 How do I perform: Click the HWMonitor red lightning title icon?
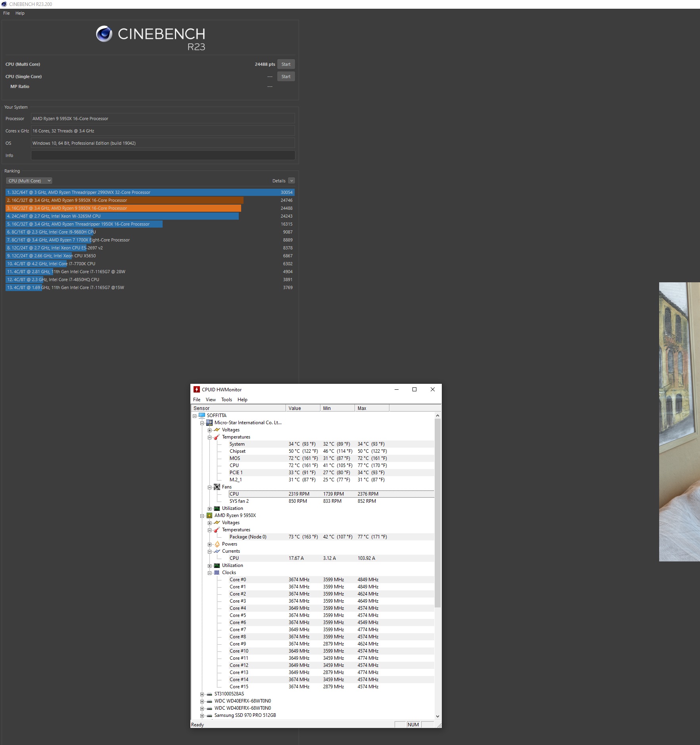pos(196,389)
